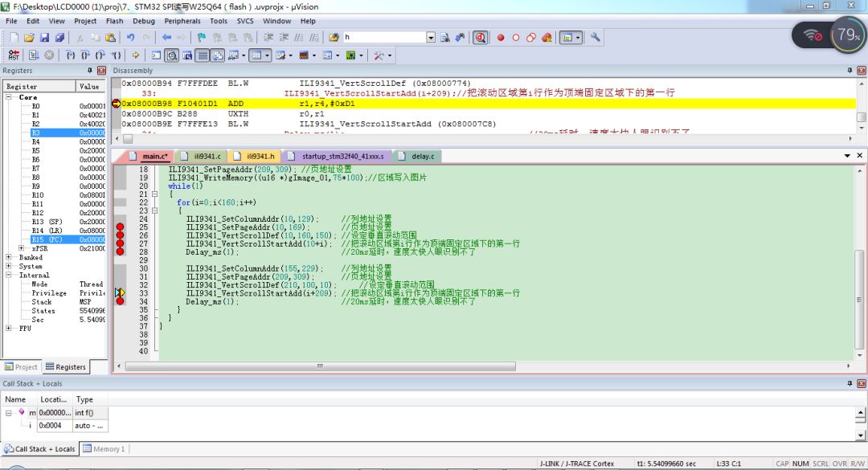Viewport: 868px width, 470px height.
Task: Remove the breakpoint on line 34
Action: [120, 302]
